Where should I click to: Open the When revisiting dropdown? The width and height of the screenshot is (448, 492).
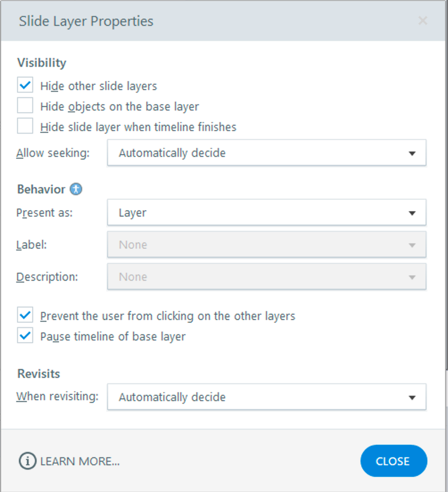(x=266, y=397)
